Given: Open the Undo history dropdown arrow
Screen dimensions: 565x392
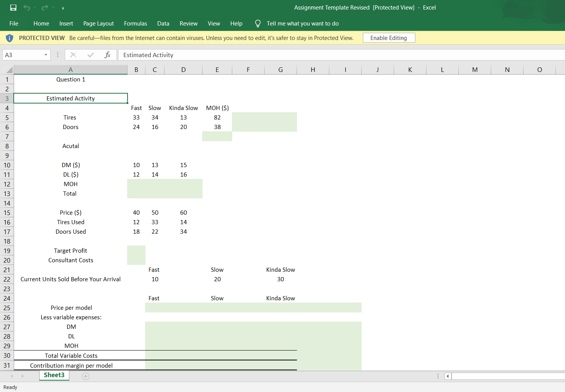Looking at the screenshot, I should click(35, 8).
